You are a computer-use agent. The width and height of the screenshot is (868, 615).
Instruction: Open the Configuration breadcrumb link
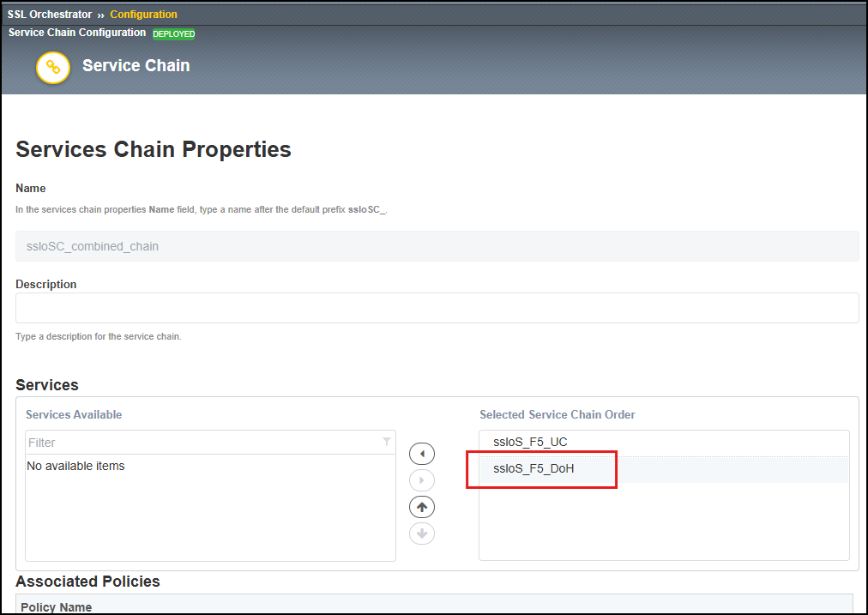tap(143, 15)
